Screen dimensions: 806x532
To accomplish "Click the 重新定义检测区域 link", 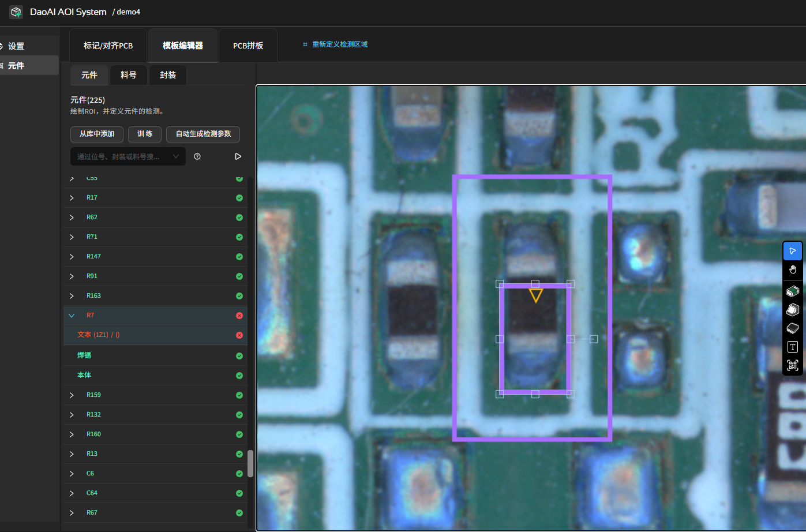I will click(339, 44).
